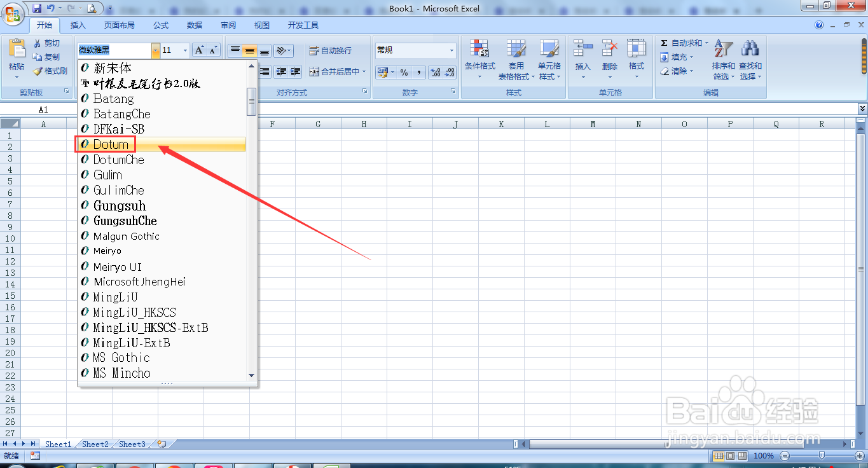
Task: Open the number format (常规) dropdown
Action: tap(452, 50)
